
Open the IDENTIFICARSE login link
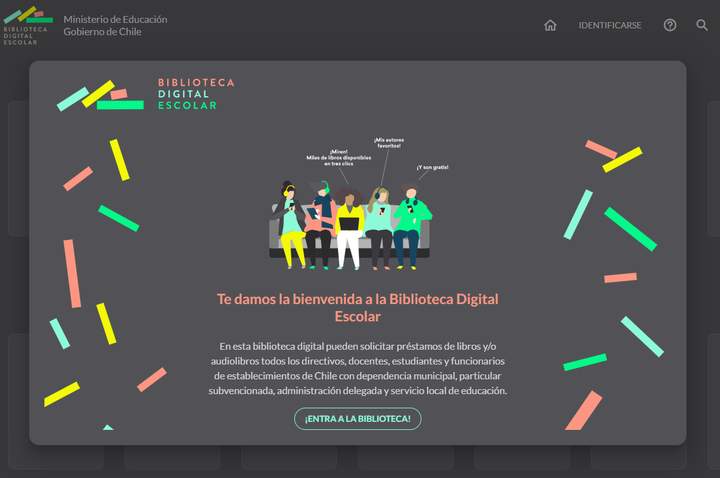coord(610,25)
